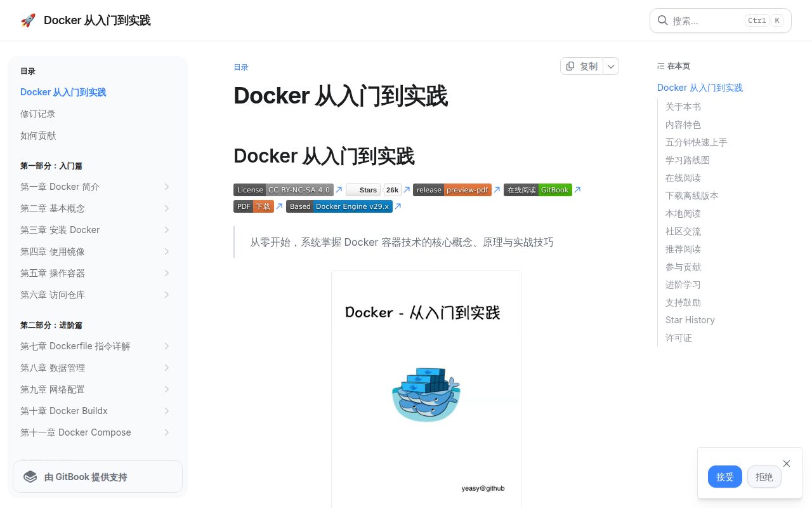Jump to 支持鼓励 section
Image resolution: width=812 pixels, height=508 pixels.
click(683, 302)
